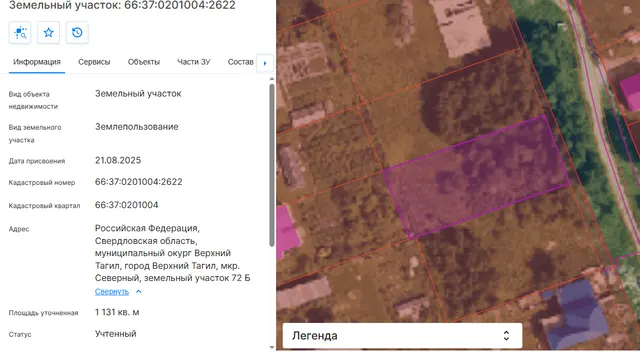Click the heading Земельный участок: 66:37:0201004:2622
The width and height of the screenshot is (640, 362).
point(122,5)
